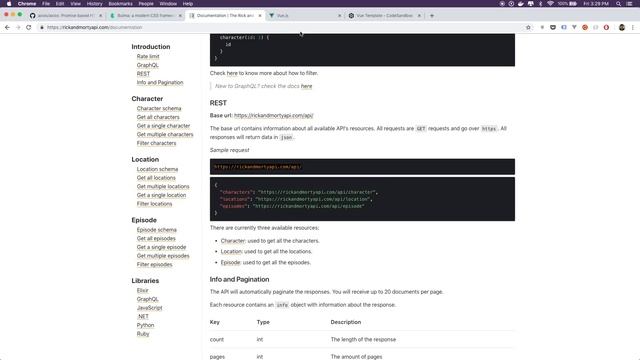
Task: Open the Bookmarks menu
Action: point(120,4)
